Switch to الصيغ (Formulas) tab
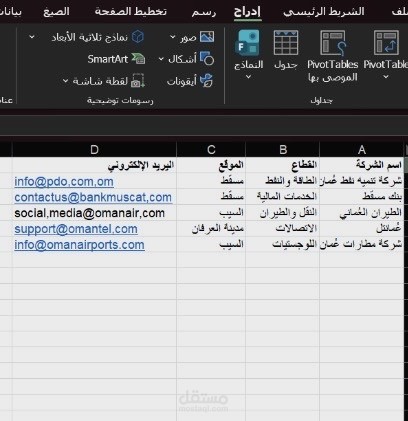The width and height of the screenshot is (408, 421). tap(56, 12)
